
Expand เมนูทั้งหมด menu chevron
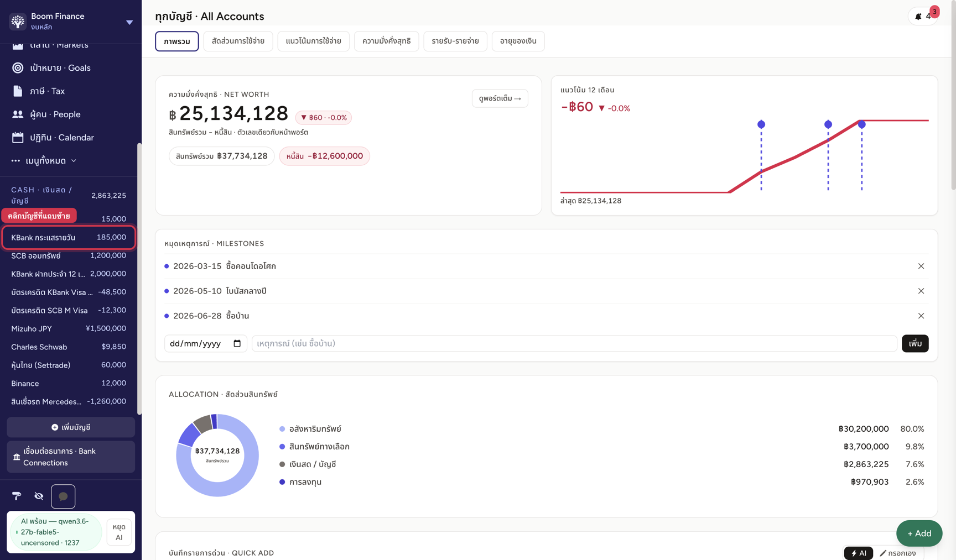coord(74,161)
